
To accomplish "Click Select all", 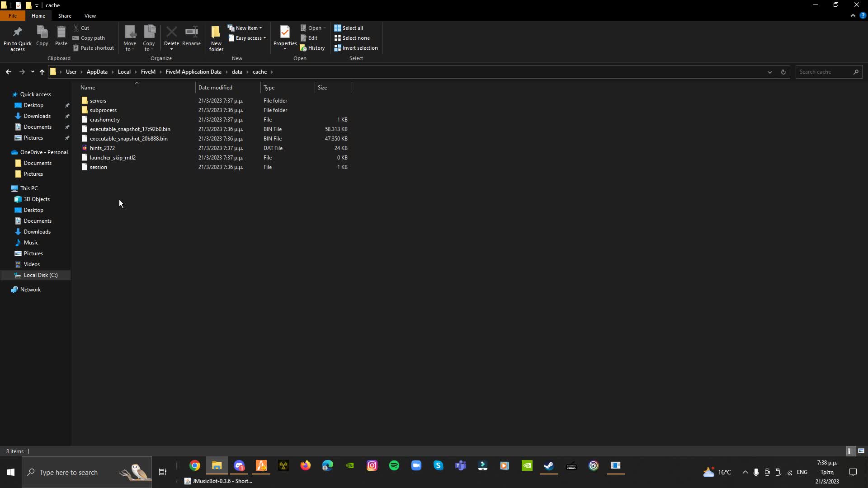I will [x=349, y=28].
